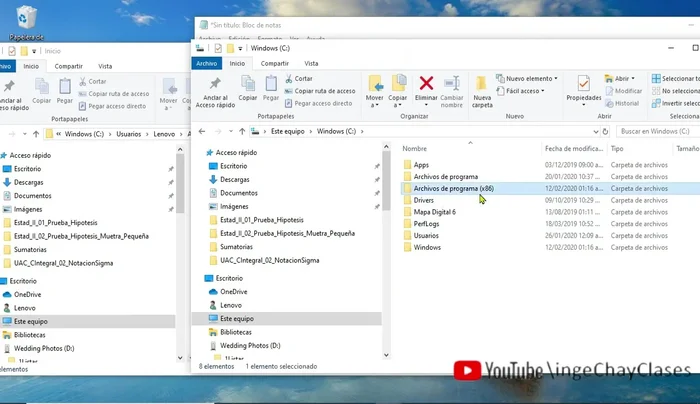This screenshot has height=404, width=700.
Task: Switch to Vista tab in front window
Action: [311, 63]
